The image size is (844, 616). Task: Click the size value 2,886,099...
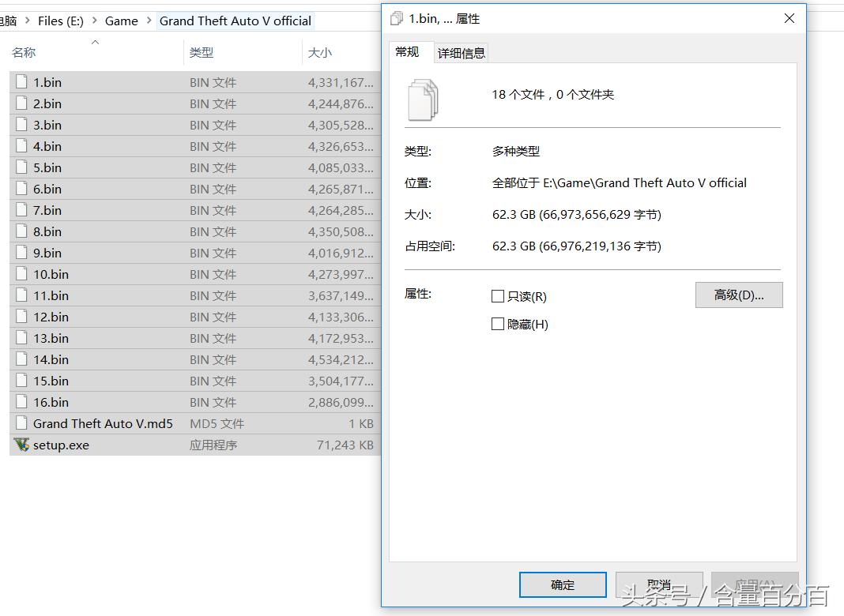point(341,403)
